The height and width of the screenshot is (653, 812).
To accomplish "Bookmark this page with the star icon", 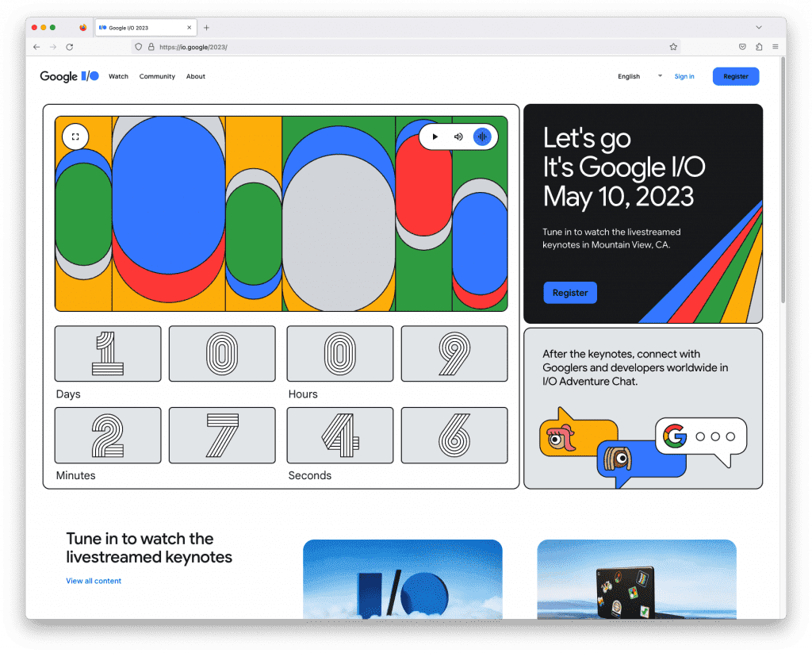I will (673, 48).
